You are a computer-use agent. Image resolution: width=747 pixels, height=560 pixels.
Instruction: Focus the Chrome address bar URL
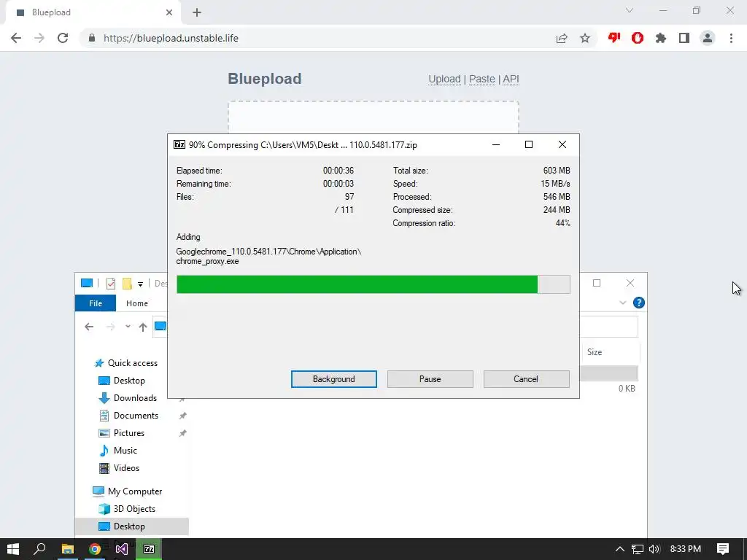[x=171, y=38]
